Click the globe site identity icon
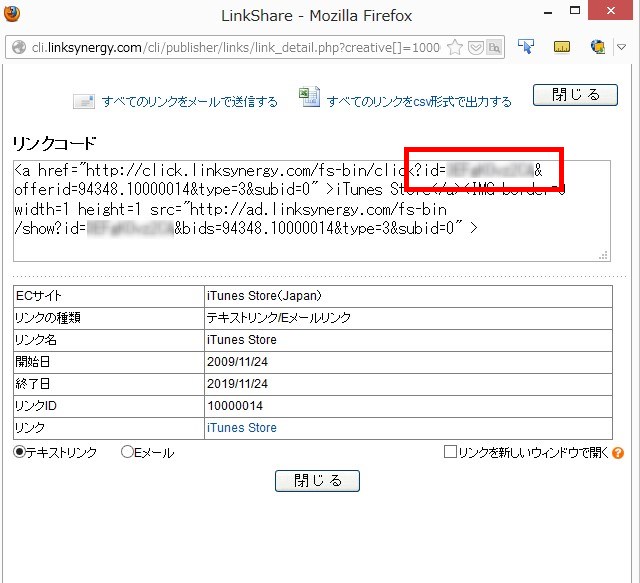 [x=19, y=47]
